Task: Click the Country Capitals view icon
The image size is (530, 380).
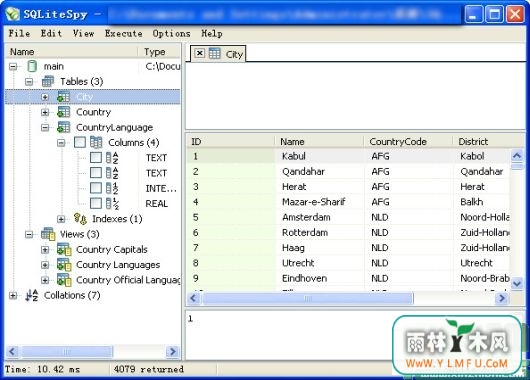Action: pyautogui.click(x=64, y=250)
